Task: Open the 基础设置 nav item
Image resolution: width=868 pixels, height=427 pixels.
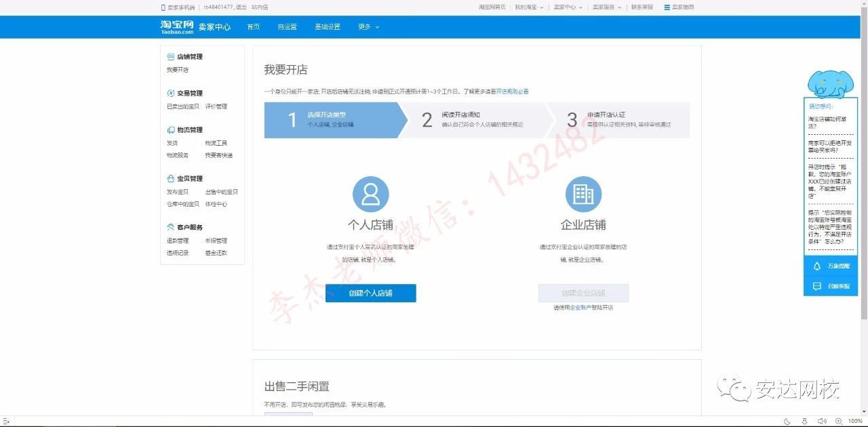Action: point(328,27)
